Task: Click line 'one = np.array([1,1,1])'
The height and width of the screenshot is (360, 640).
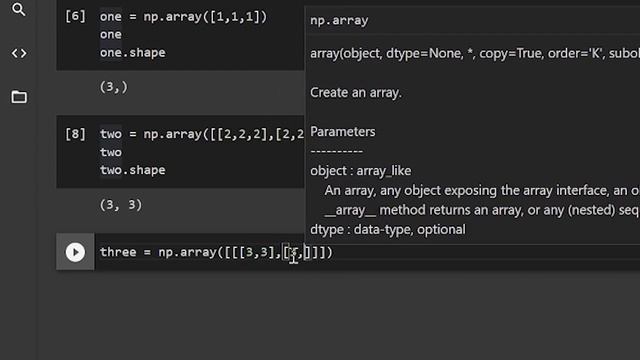Action: pos(183,17)
